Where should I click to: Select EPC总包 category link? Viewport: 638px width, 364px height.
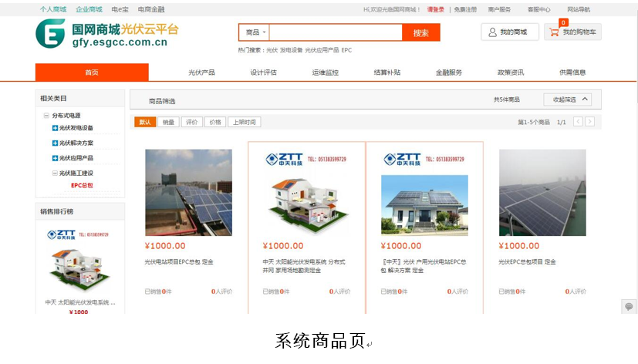click(82, 185)
